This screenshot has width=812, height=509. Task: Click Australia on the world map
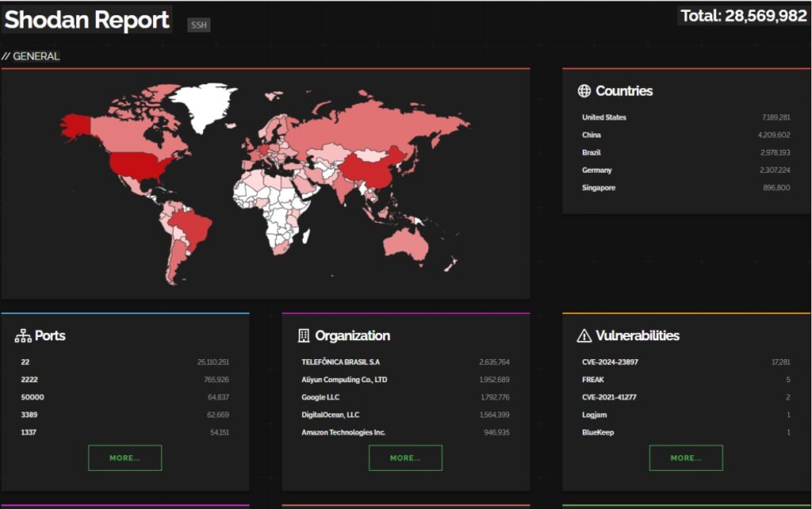pyautogui.click(x=405, y=245)
